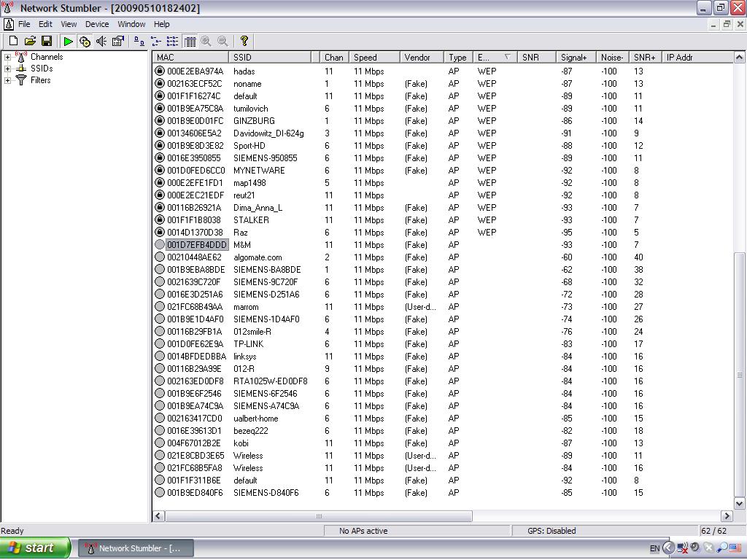Sort list by SSID column header
Viewport: 747px width, 560px height.
coord(270,57)
